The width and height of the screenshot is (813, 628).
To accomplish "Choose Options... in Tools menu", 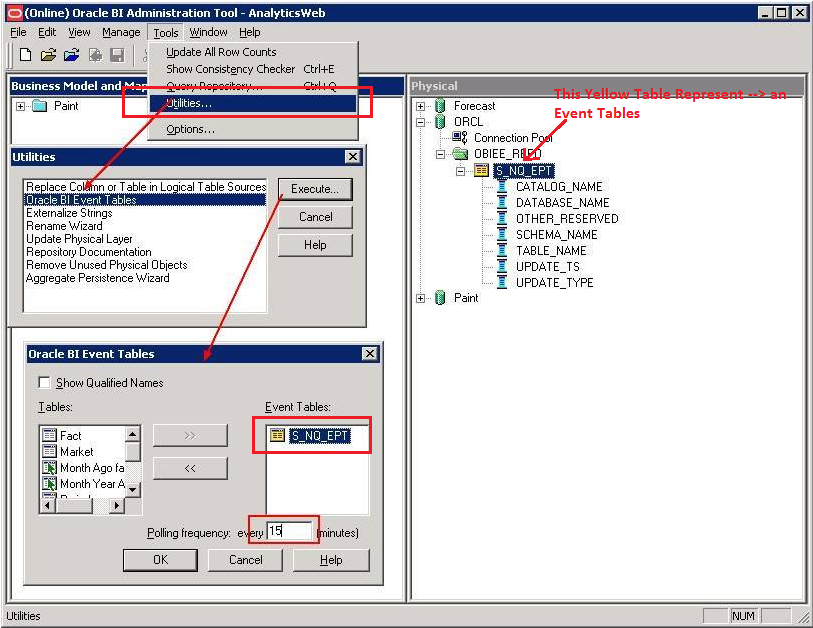I will [x=253, y=129].
